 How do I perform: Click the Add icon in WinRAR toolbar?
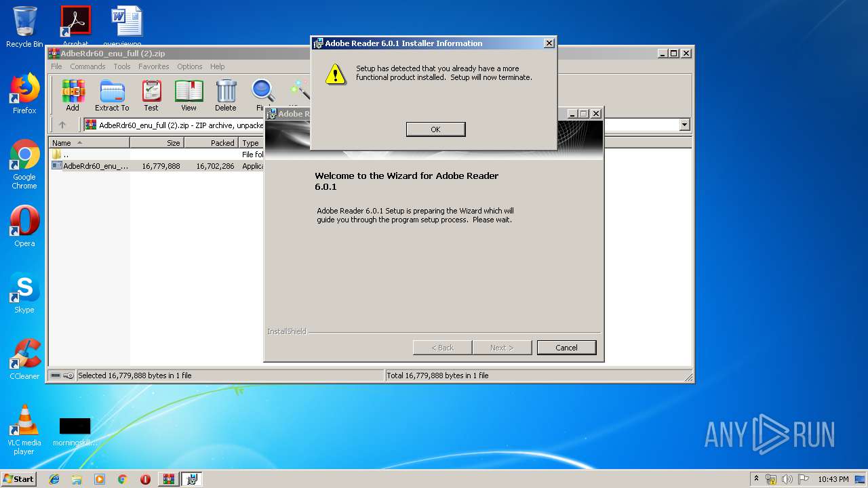click(73, 96)
